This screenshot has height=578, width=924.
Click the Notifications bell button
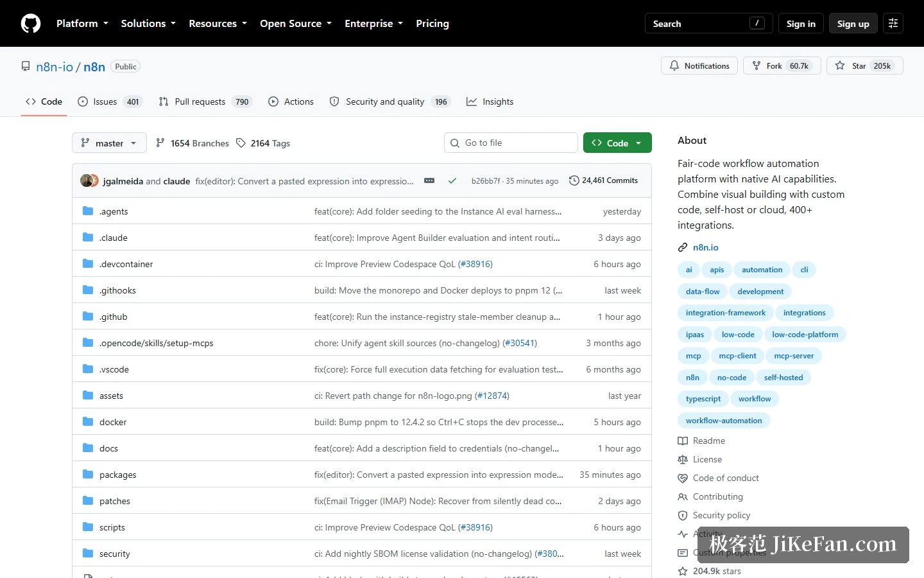pos(699,66)
